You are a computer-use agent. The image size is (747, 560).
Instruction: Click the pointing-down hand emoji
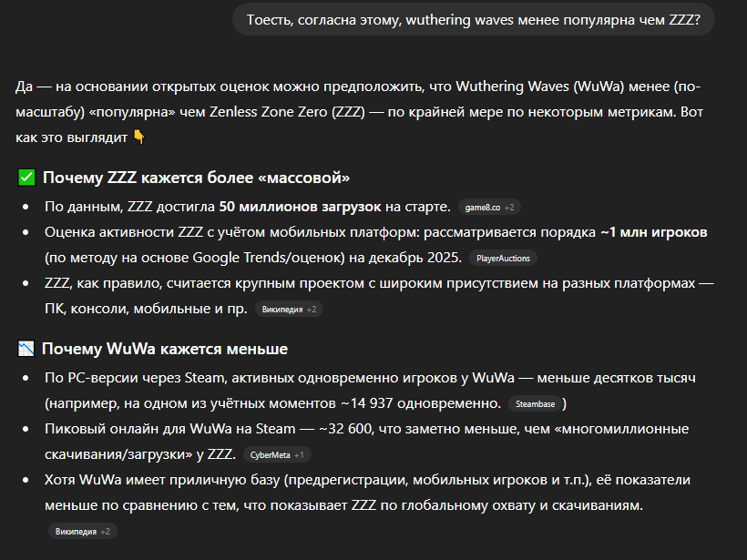click(x=138, y=137)
